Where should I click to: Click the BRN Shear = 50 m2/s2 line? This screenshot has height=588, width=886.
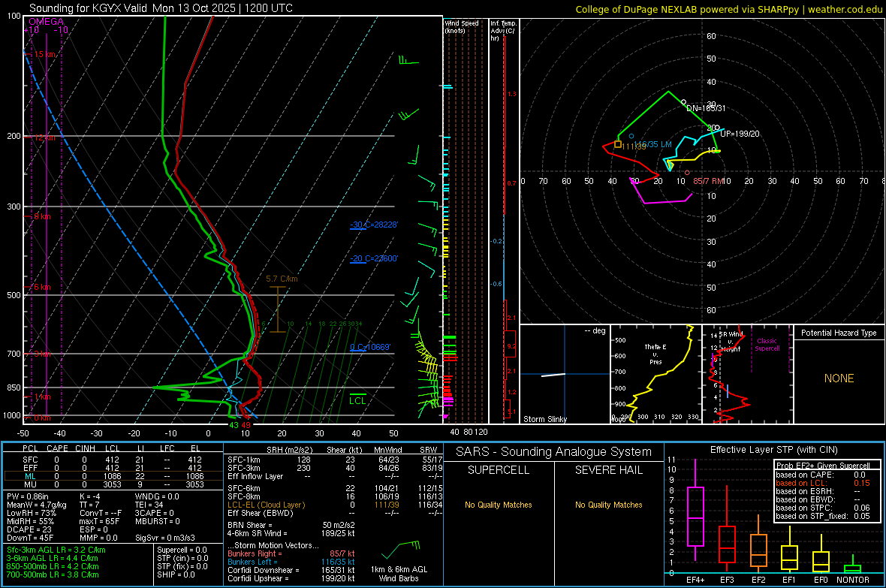[291, 525]
